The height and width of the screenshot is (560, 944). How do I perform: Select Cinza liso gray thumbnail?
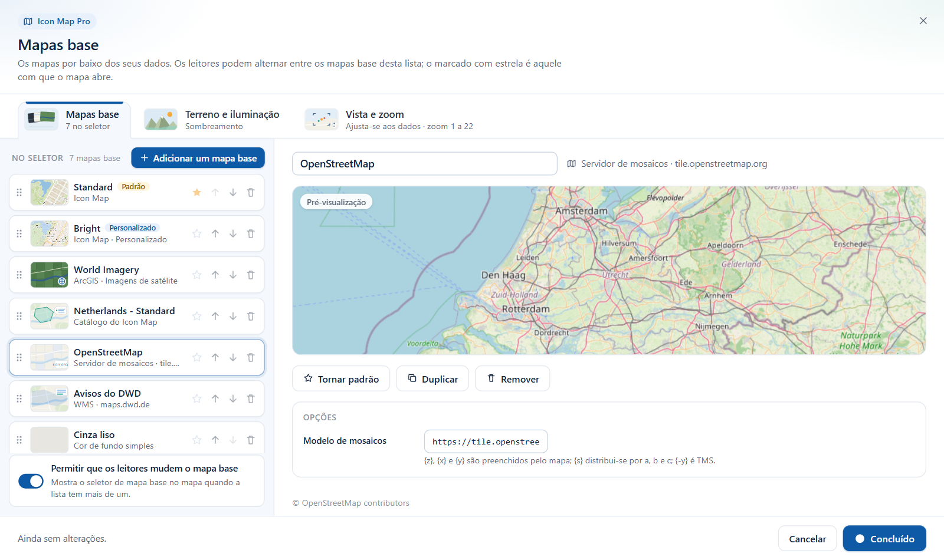50,440
